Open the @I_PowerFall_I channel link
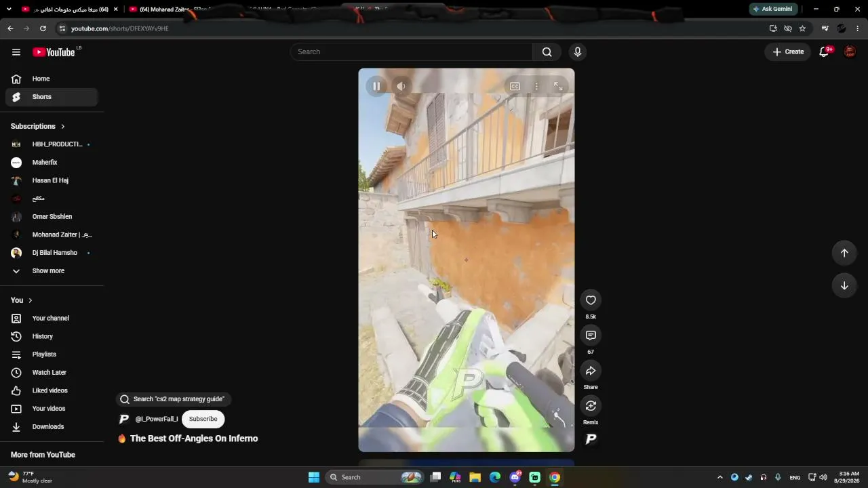The image size is (868, 488). [157, 419]
